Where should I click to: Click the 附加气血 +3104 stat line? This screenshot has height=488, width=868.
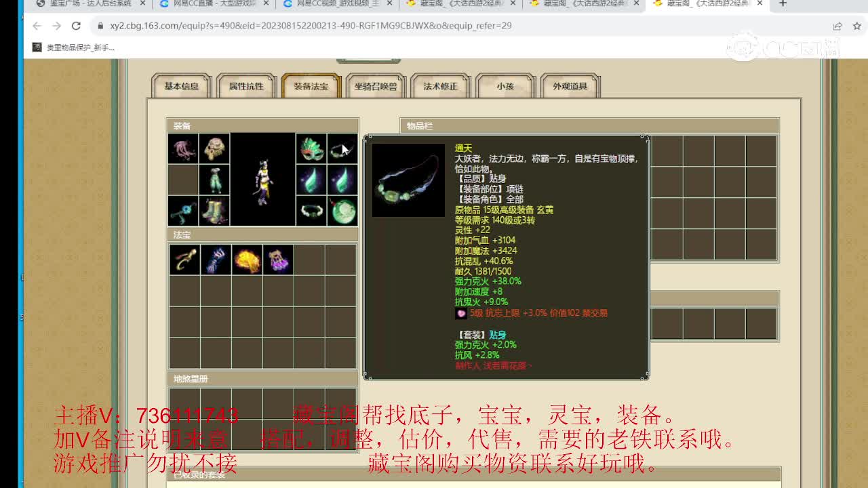[486, 241]
